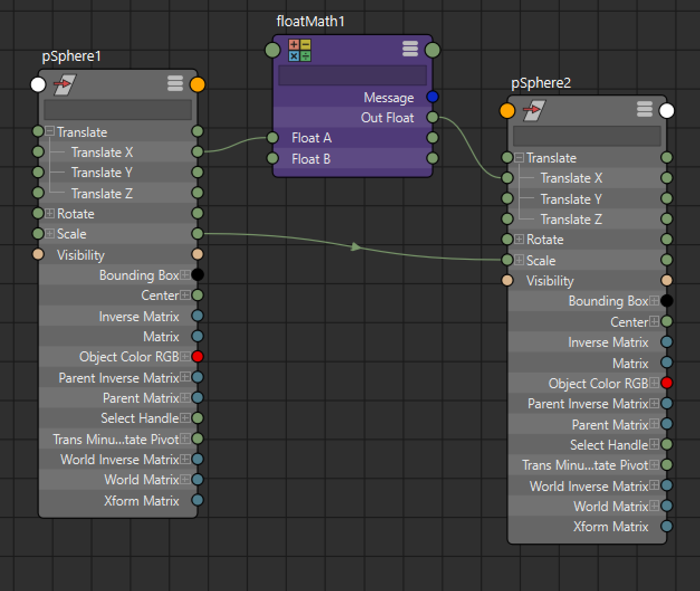This screenshot has height=591, width=700.
Task: Click the floatMath1 calculator icon
Action: (x=300, y=50)
